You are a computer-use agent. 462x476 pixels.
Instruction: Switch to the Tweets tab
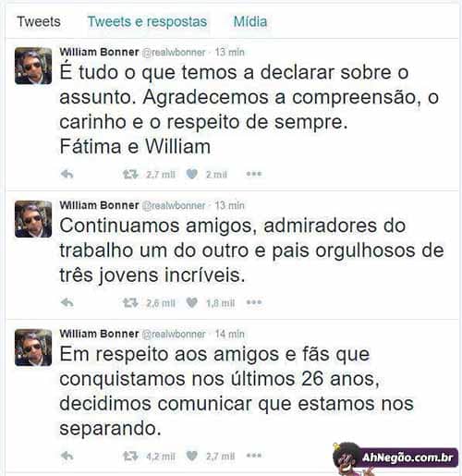tap(39, 21)
